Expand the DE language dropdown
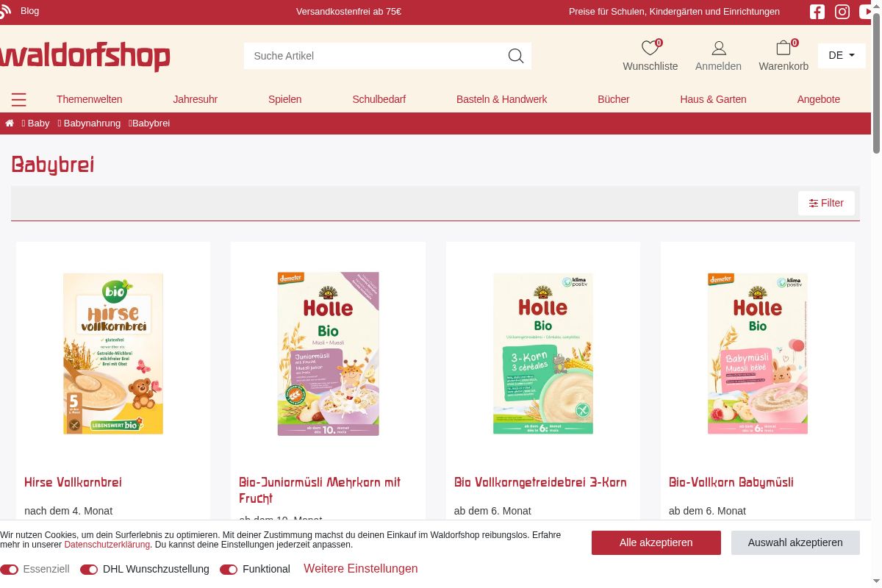The height and width of the screenshot is (588, 882). point(842,55)
